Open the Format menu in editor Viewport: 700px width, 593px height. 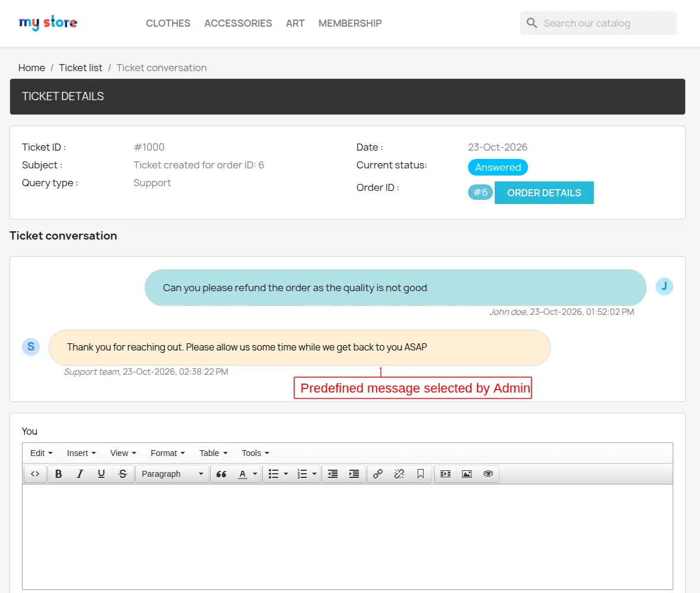pos(168,453)
